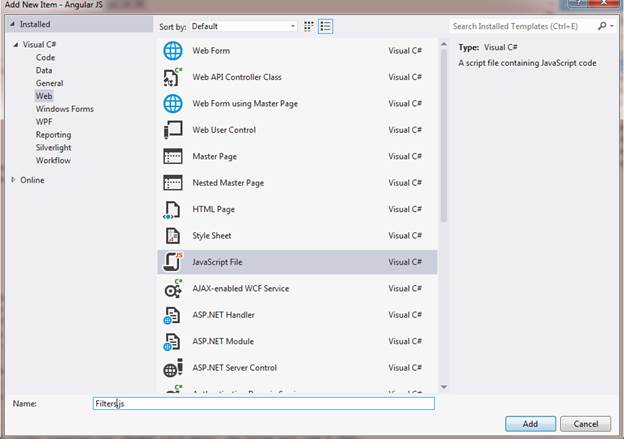Switch to the medium list view
The height and width of the screenshot is (439, 624).
[326, 26]
